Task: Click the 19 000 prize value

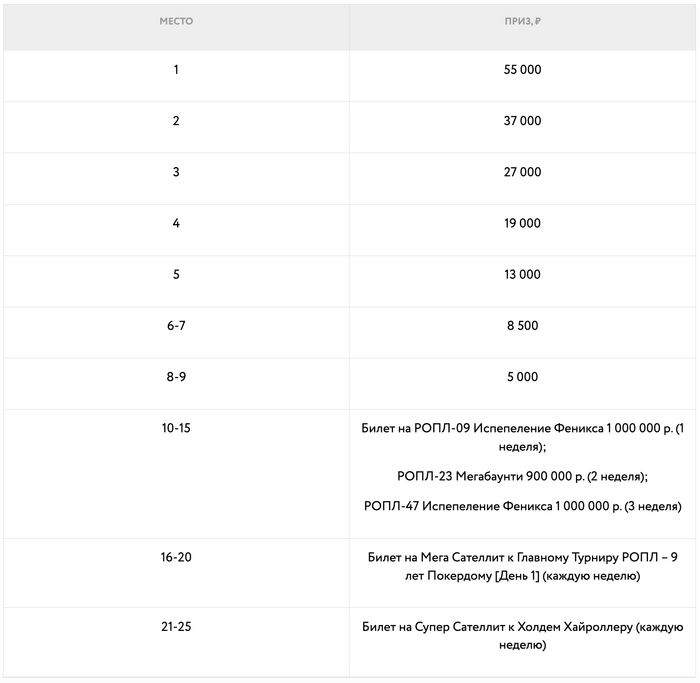Action: tap(523, 224)
